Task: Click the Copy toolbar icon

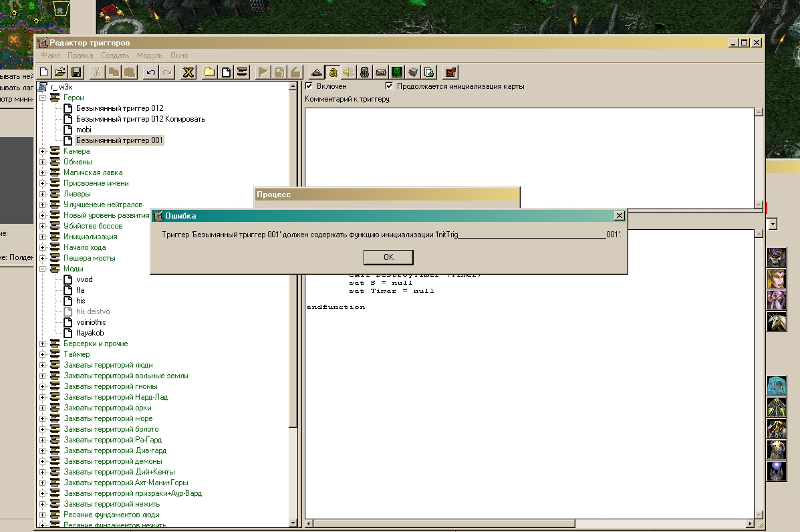Action: [113, 72]
